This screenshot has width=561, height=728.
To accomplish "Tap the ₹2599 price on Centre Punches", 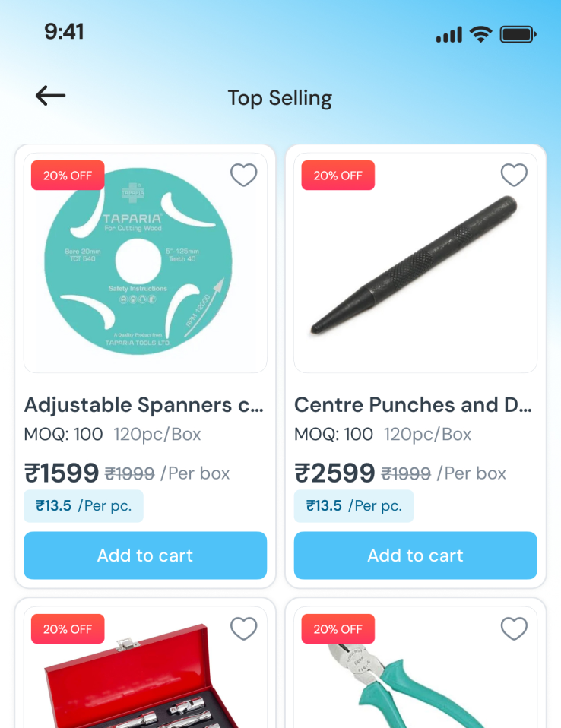I will tap(334, 473).
